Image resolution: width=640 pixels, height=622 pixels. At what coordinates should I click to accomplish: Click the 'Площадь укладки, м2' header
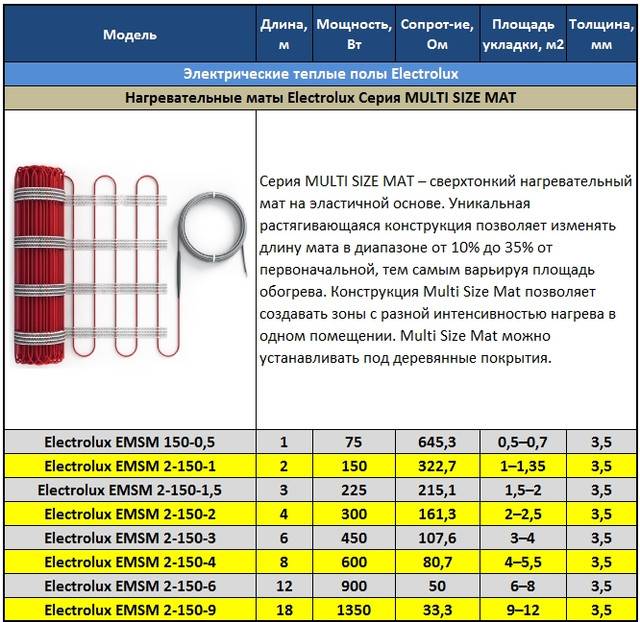(x=523, y=35)
